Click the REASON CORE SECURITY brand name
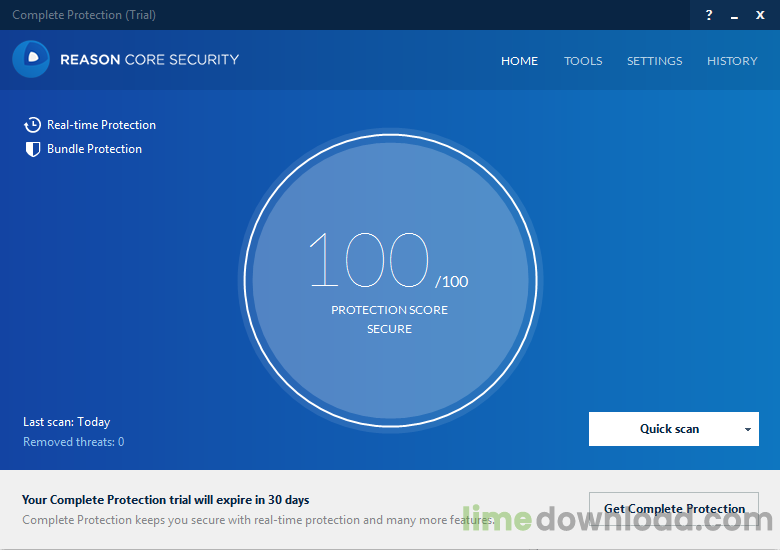The width and height of the screenshot is (780, 550). click(149, 59)
